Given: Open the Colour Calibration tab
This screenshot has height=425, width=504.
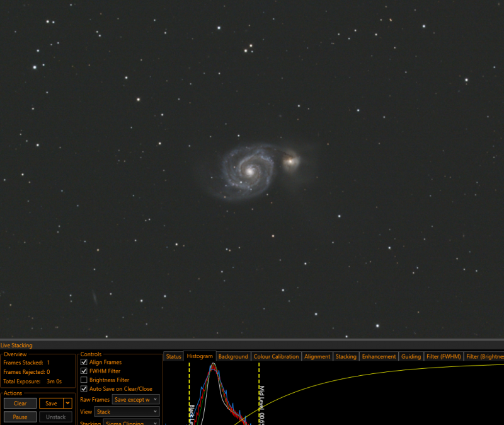Looking at the screenshot, I should (x=276, y=356).
